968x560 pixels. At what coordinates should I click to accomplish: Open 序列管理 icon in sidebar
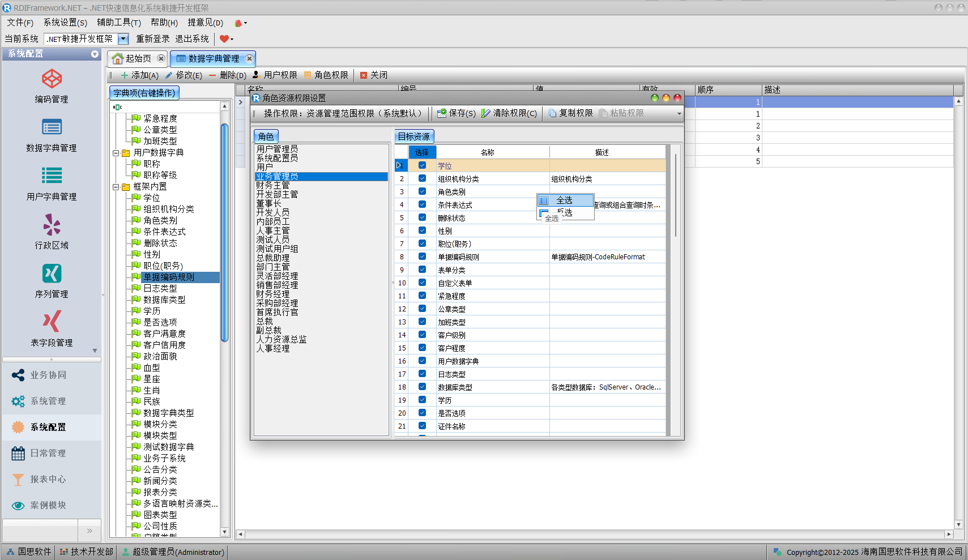coord(52,274)
